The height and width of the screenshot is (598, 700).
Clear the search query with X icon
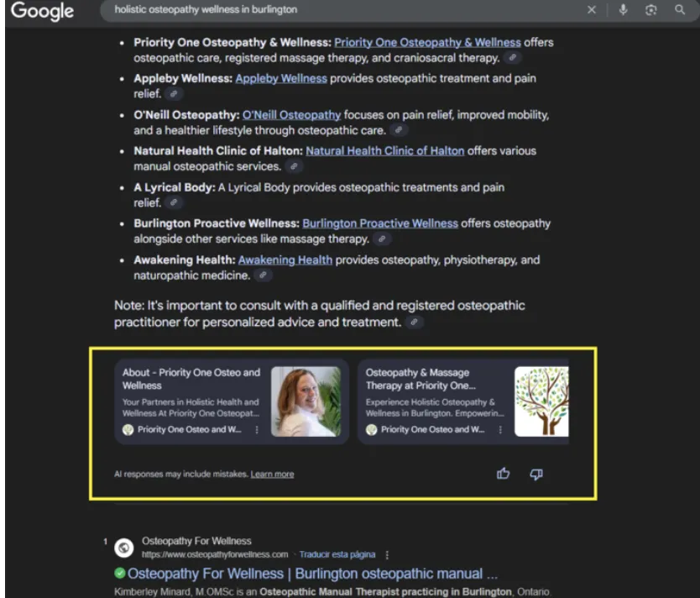[x=592, y=10]
